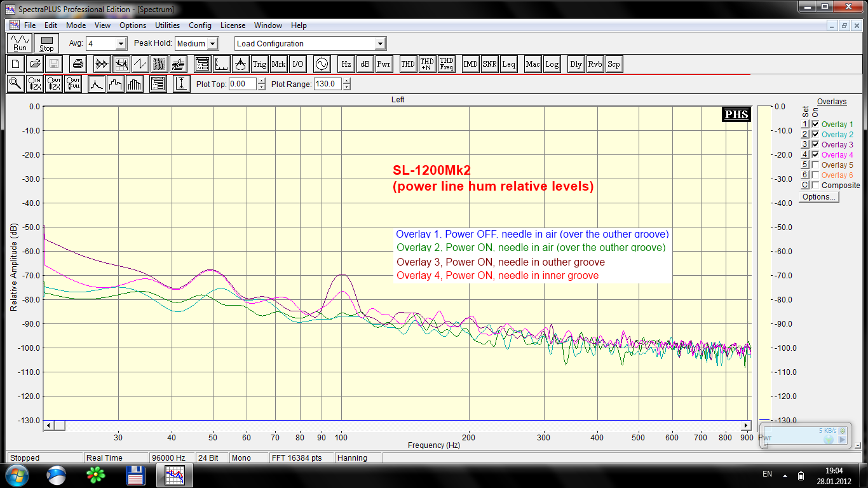Open the THD utility button
This screenshot has height=488, width=868.
point(408,64)
